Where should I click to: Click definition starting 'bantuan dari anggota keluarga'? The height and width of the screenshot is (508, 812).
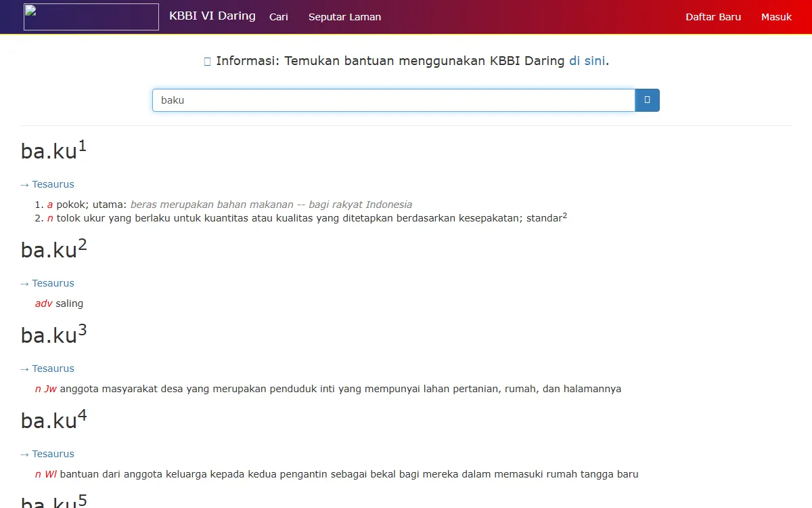point(349,474)
